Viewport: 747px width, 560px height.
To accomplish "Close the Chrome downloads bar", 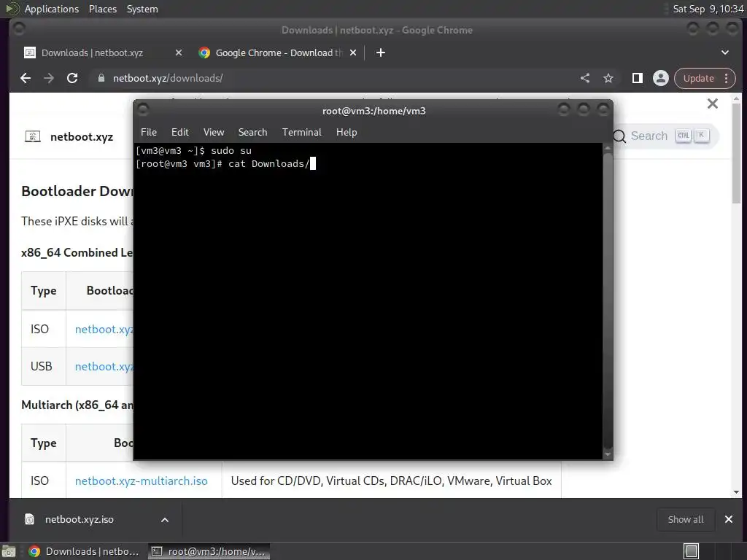I will point(729,519).
